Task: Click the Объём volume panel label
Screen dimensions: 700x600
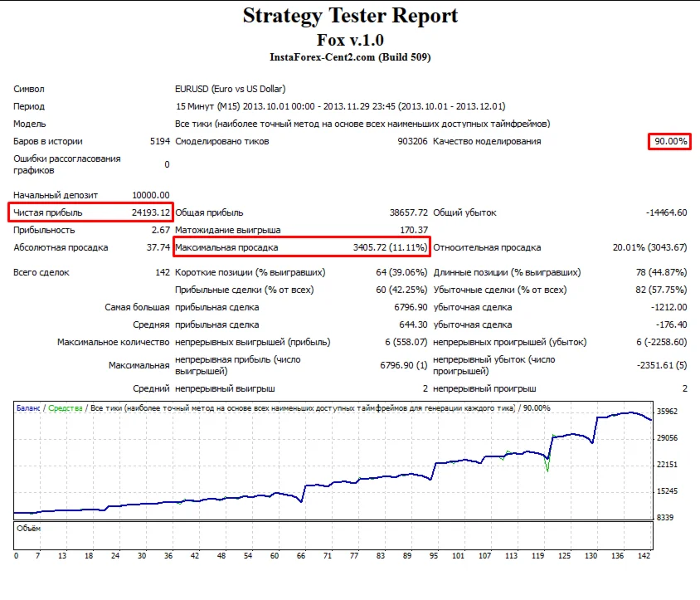Action: 28,529
